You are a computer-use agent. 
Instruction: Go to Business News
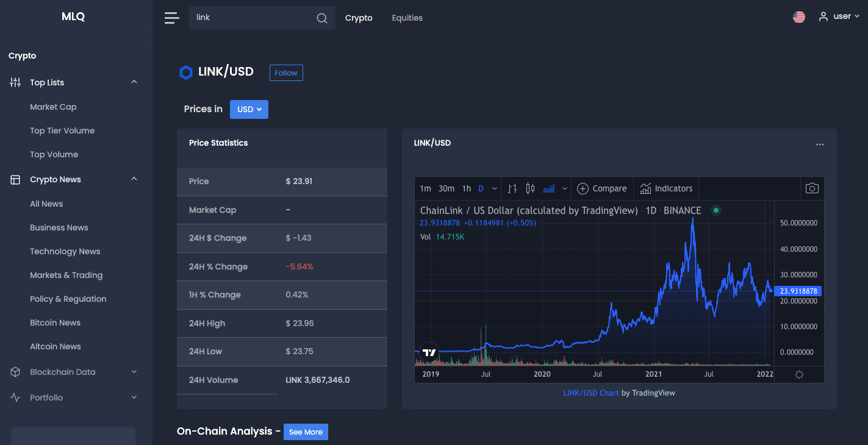click(59, 227)
